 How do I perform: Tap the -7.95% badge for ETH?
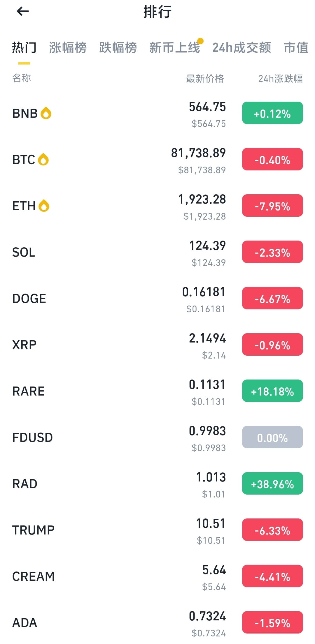[x=272, y=206]
